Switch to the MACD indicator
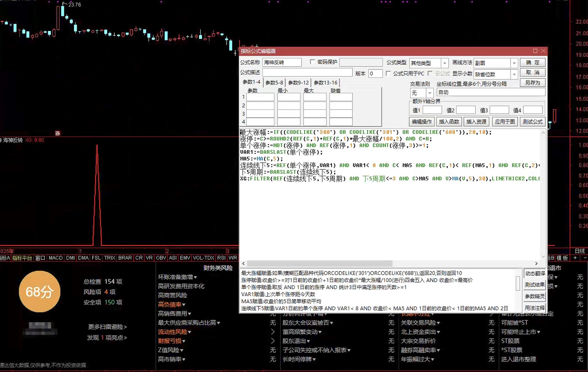Screen dimensions: 588x372 point(56,258)
